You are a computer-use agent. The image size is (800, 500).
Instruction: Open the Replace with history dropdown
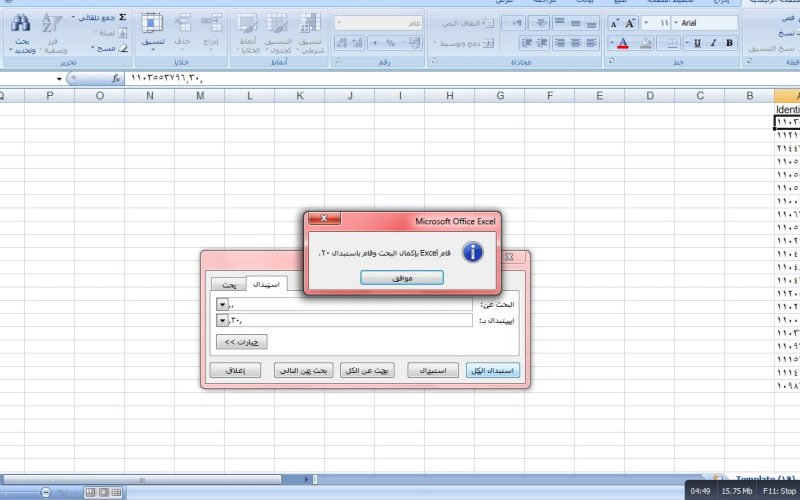click(222, 320)
